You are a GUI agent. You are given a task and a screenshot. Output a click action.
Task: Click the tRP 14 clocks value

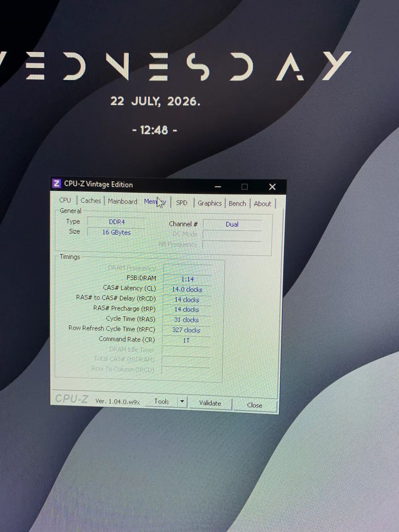coord(187,310)
